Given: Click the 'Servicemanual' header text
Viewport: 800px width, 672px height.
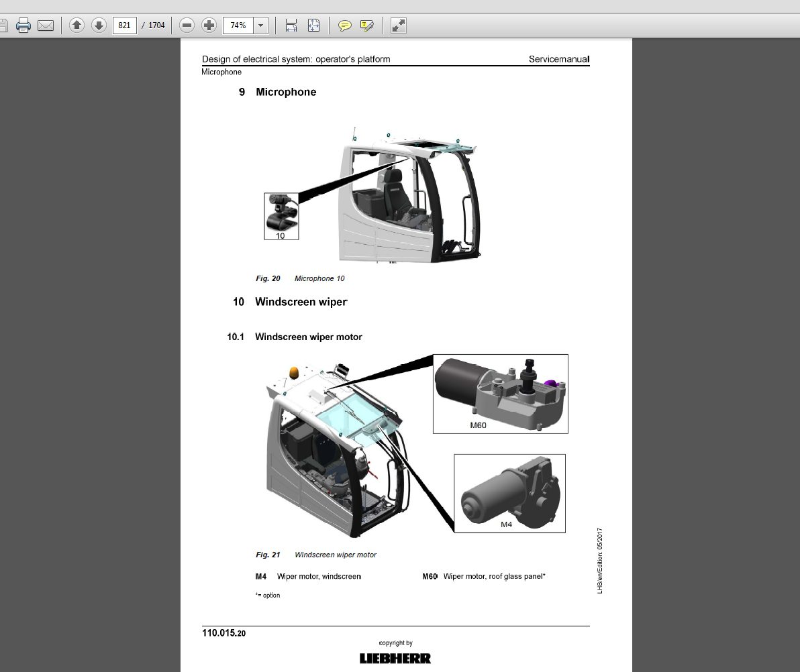Looking at the screenshot, I should (558, 59).
